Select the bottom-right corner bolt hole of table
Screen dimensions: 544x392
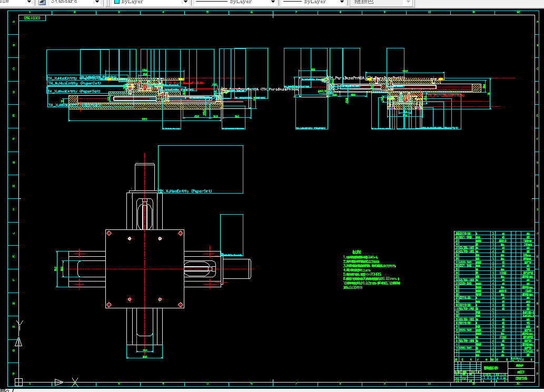pos(181,305)
